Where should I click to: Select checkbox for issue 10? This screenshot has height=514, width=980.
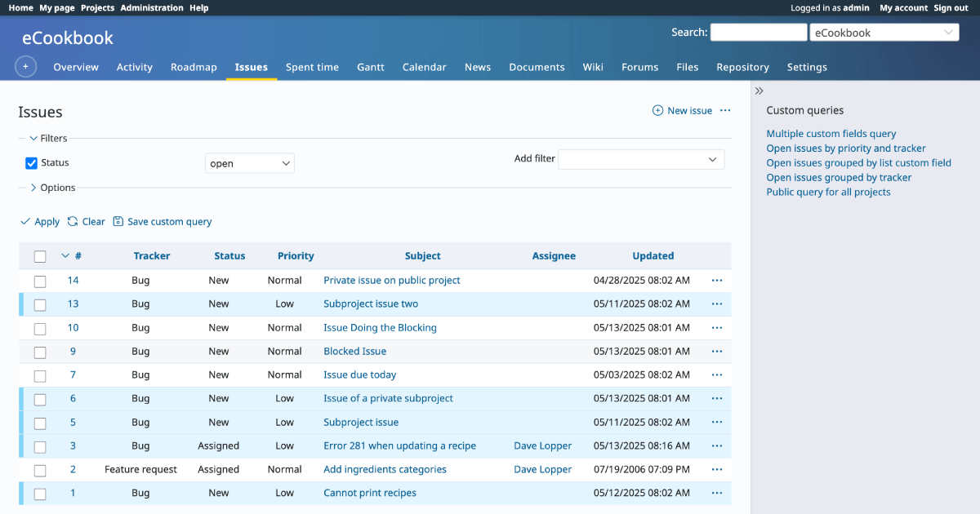40,329
